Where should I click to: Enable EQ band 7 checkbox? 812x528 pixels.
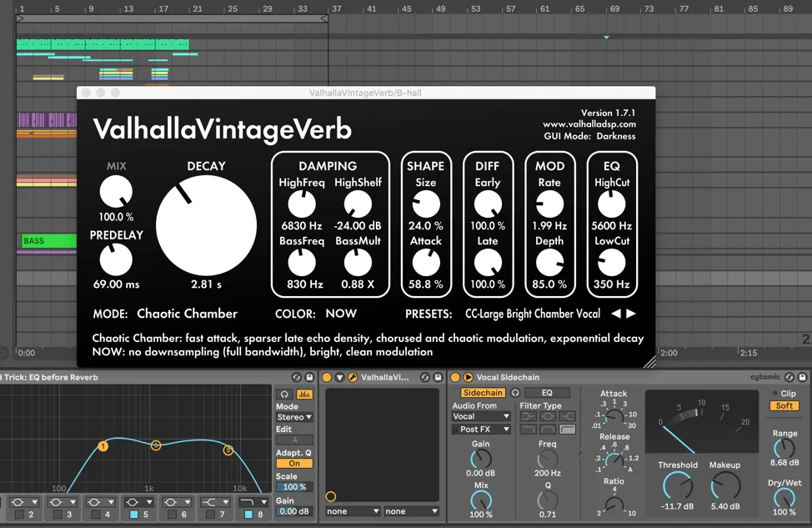tap(211, 515)
